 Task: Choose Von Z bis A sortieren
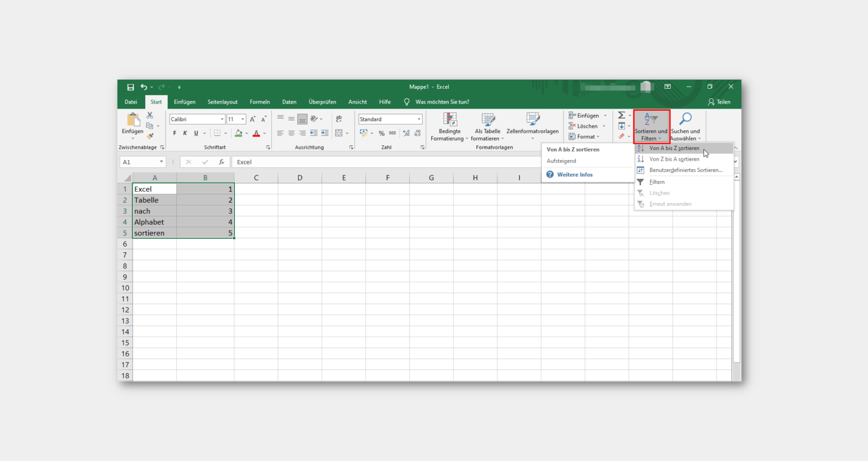(674, 160)
